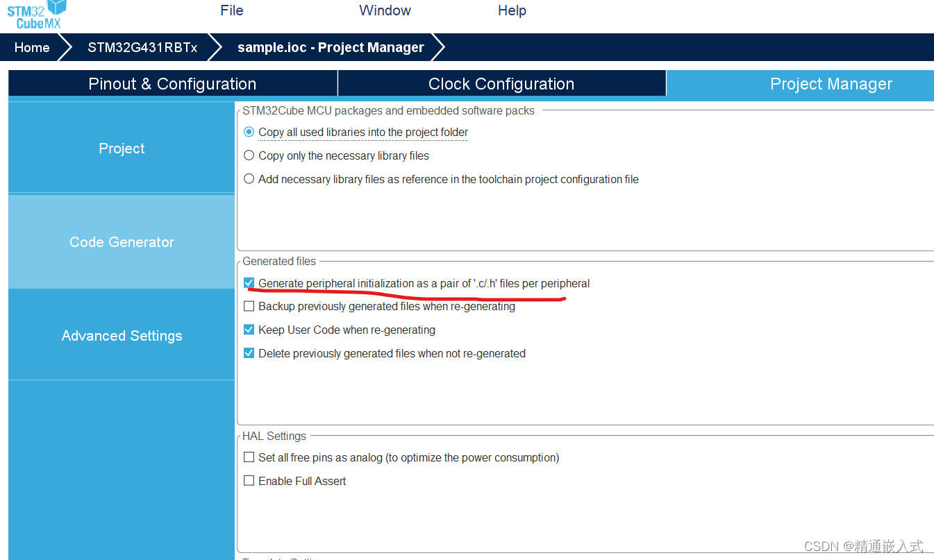Go to Home breadcrumb
This screenshot has width=934, height=560.
32,47
